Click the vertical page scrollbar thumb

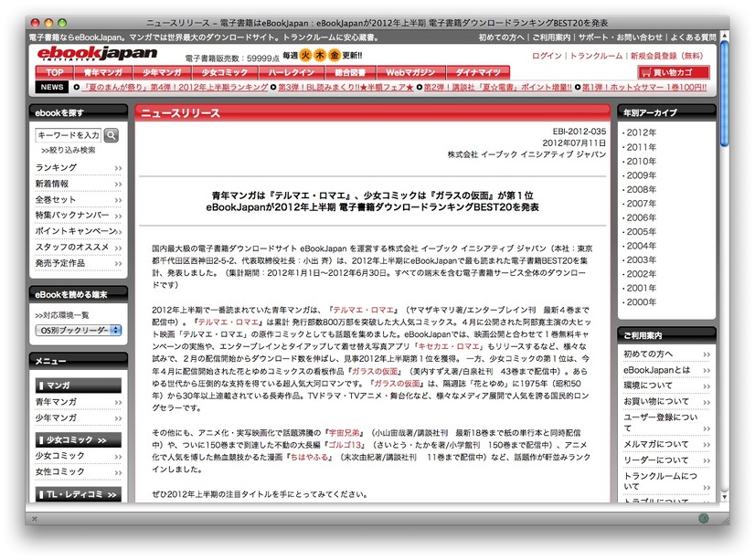pyautogui.click(x=724, y=93)
